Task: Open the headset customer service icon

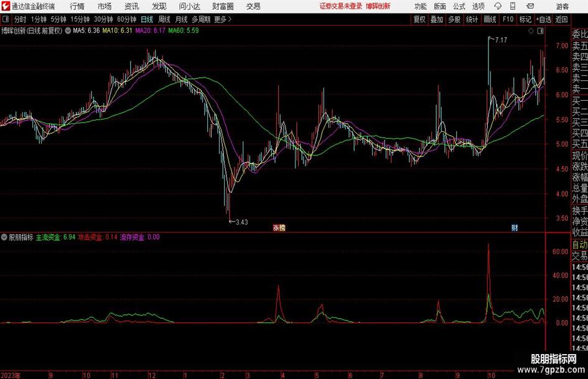Action: coord(498,6)
